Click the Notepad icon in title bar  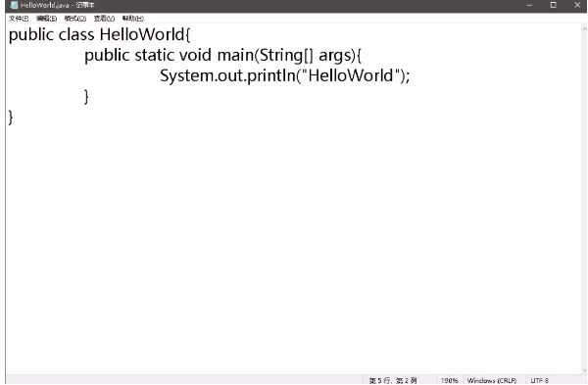tap(14, 5)
